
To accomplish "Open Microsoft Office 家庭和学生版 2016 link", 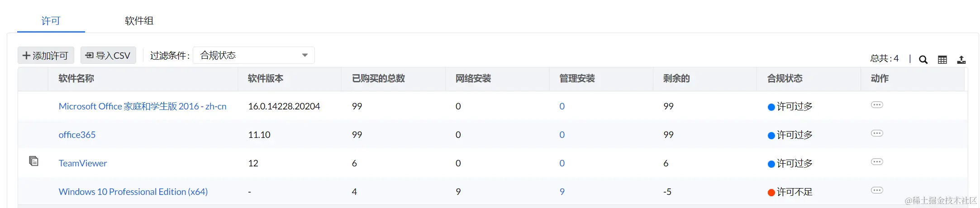I will (x=143, y=106).
